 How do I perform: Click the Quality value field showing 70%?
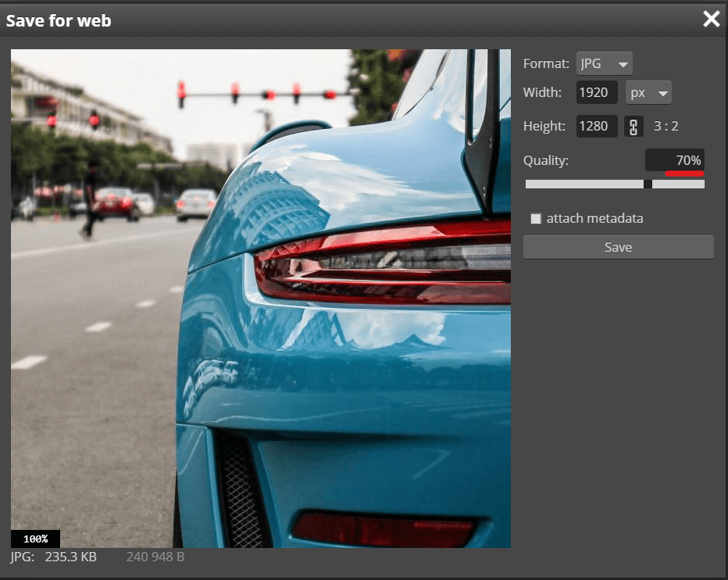[675, 160]
